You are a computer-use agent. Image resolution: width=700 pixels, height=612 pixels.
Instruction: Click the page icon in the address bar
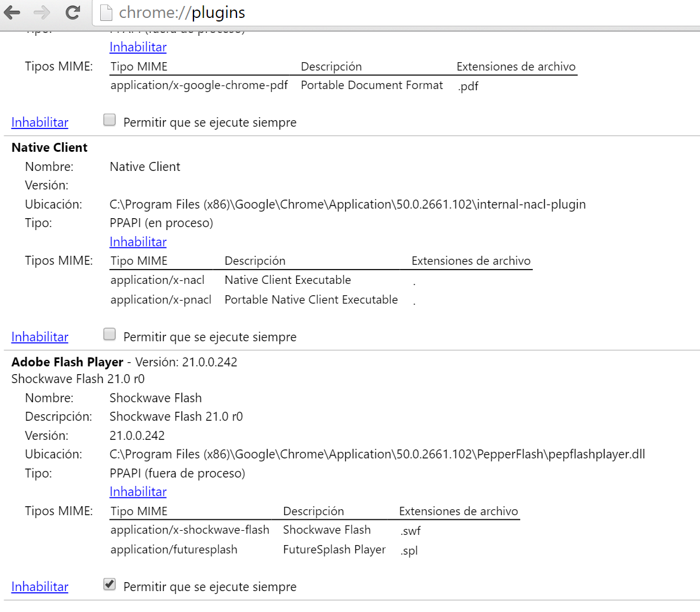pyautogui.click(x=106, y=13)
